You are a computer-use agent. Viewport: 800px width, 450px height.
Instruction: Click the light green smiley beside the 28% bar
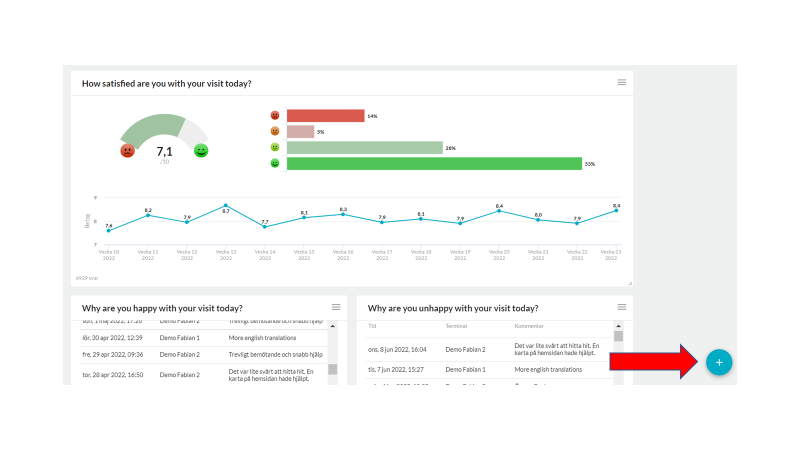point(275,147)
